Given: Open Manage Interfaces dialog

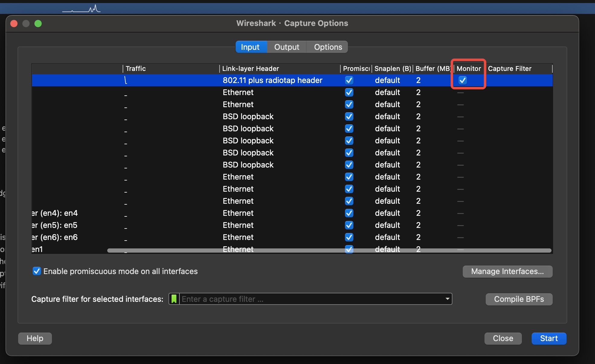Looking at the screenshot, I should [507, 271].
